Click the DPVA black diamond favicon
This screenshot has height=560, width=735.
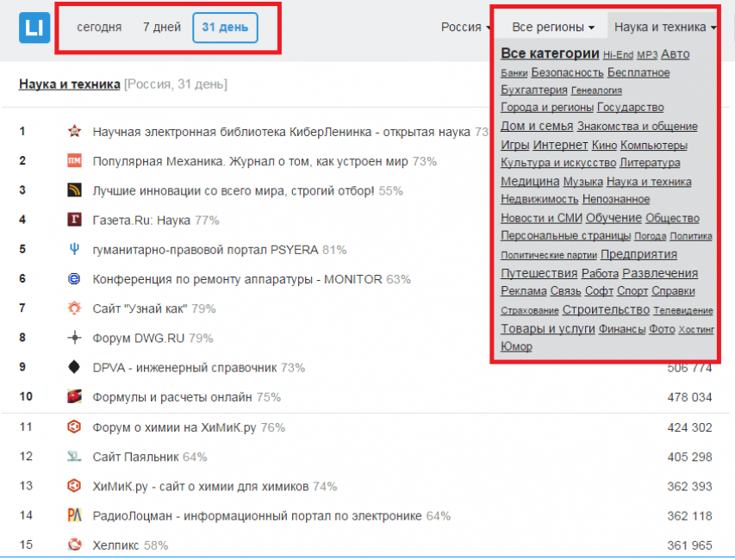coord(74,367)
